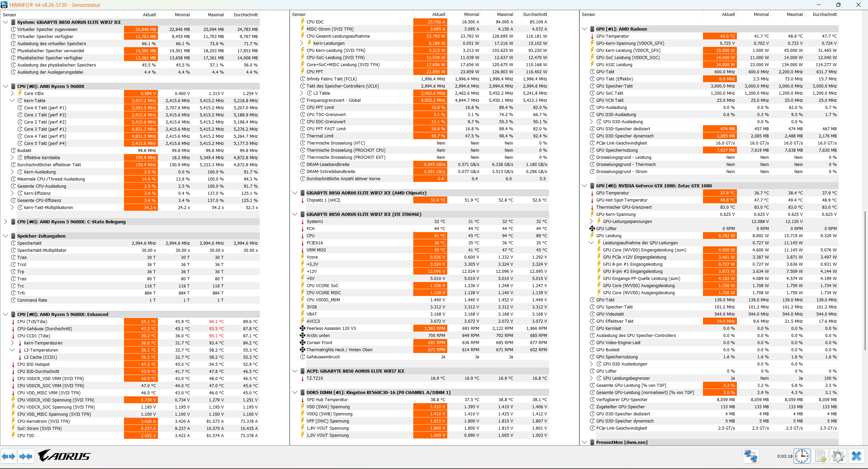The height and width of the screenshot is (469, 868).
Task: Click the thermometer icon beside GPU-Temperatur
Action: 592,36
